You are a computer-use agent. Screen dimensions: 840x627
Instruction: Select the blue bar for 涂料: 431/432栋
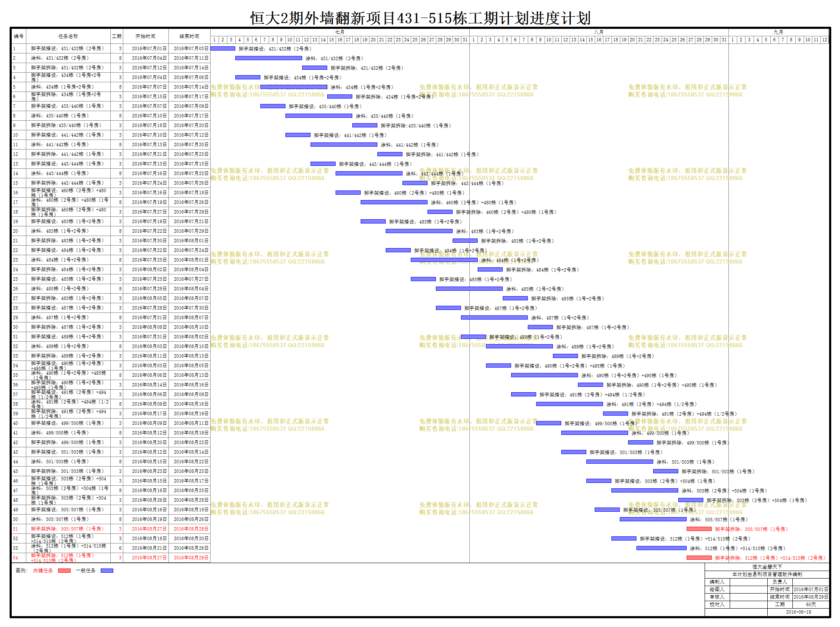pyautogui.click(x=269, y=58)
